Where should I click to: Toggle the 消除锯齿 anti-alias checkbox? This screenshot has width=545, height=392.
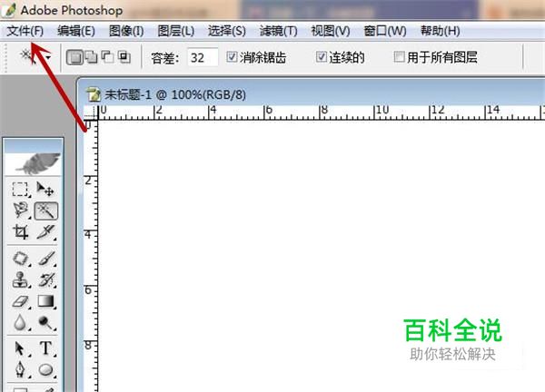pyautogui.click(x=232, y=56)
